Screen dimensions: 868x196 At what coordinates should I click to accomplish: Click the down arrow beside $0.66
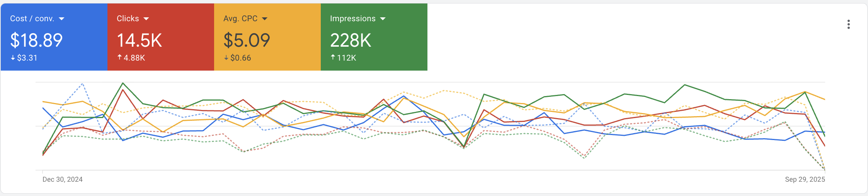(x=226, y=58)
